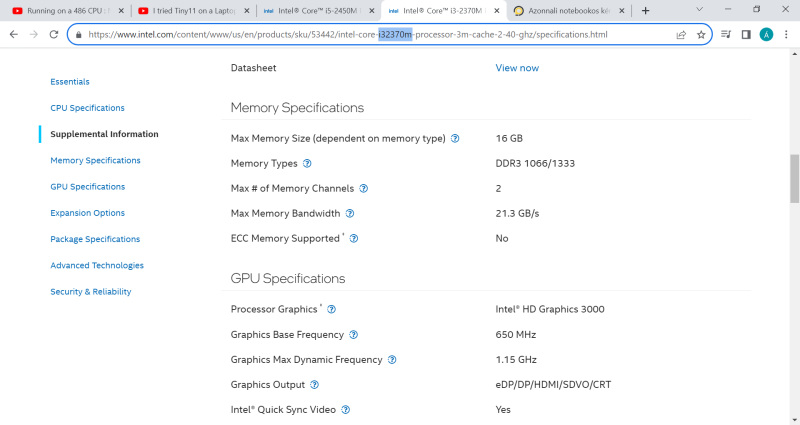
Task: Switch to the Intel Core i5-2450M tab
Action: click(x=316, y=11)
